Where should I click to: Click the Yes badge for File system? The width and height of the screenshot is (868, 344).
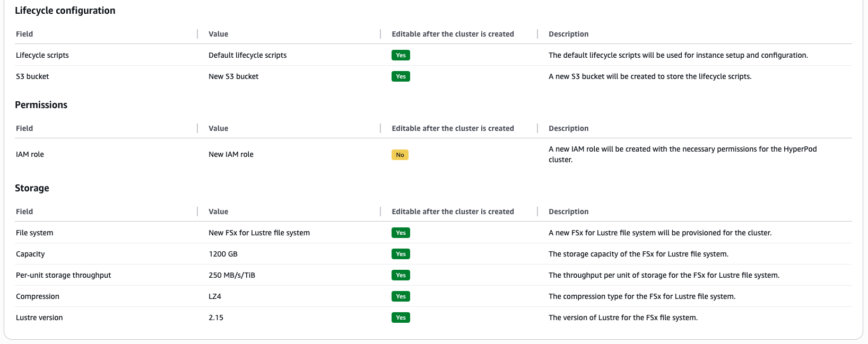[401, 233]
